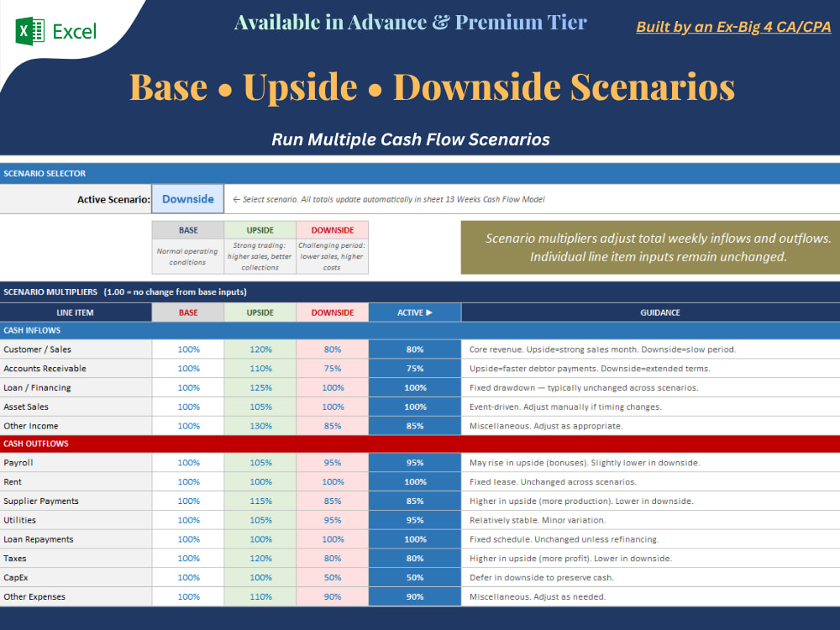Select Other Expenses downside cell 90%

click(x=332, y=596)
